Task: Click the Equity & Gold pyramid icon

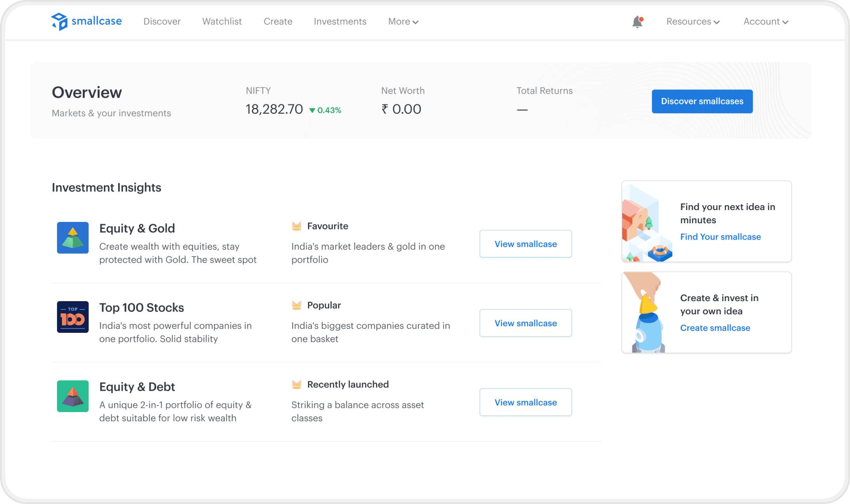Action: pos(73,238)
